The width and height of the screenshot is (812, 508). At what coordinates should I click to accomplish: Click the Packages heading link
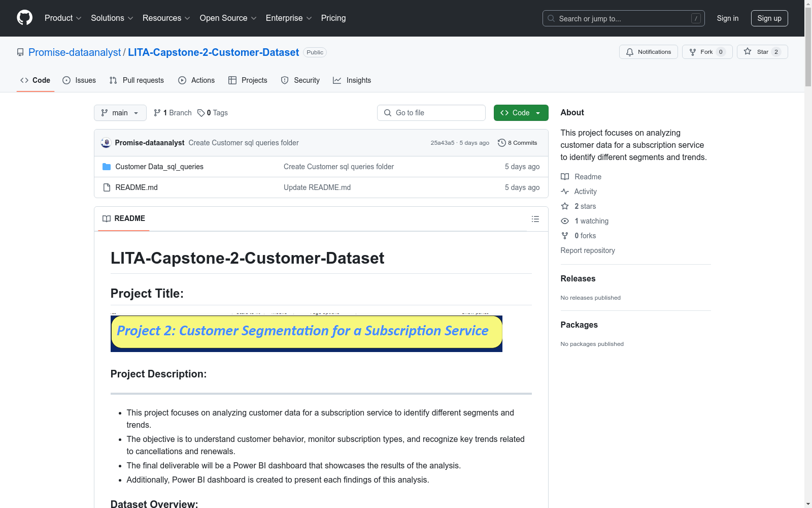tap(579, 325)
